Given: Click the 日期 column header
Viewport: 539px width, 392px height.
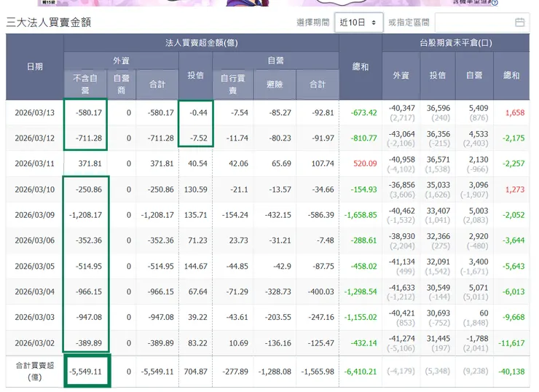Looking at the screenshot, I should point(35,67).
